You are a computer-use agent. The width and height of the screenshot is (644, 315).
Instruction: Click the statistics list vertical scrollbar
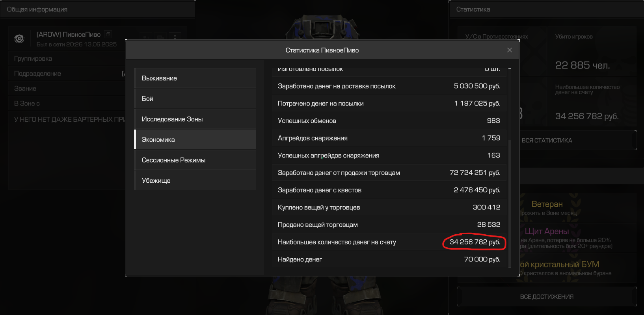(509, 197)
